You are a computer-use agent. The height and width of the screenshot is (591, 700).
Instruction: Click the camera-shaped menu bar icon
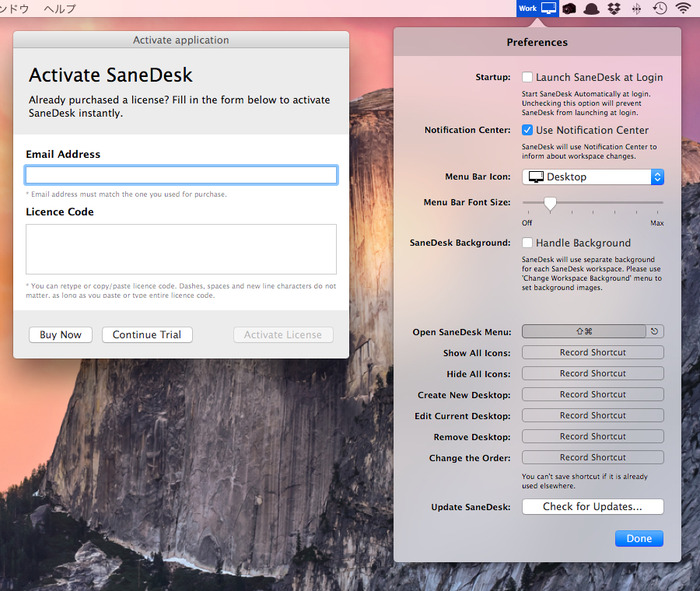coord(569,8)
